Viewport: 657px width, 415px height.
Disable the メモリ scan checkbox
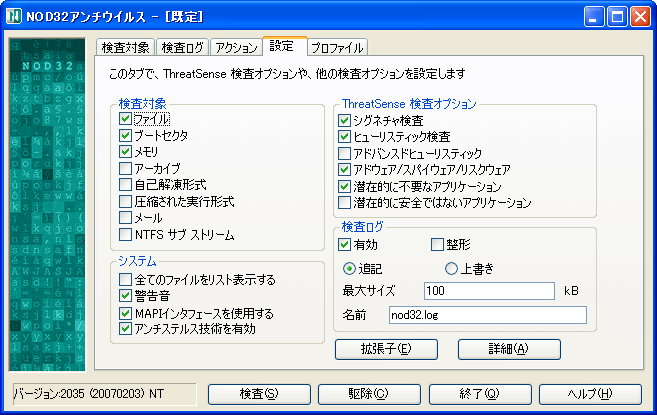pyautogui.click(x=125, y=151)
